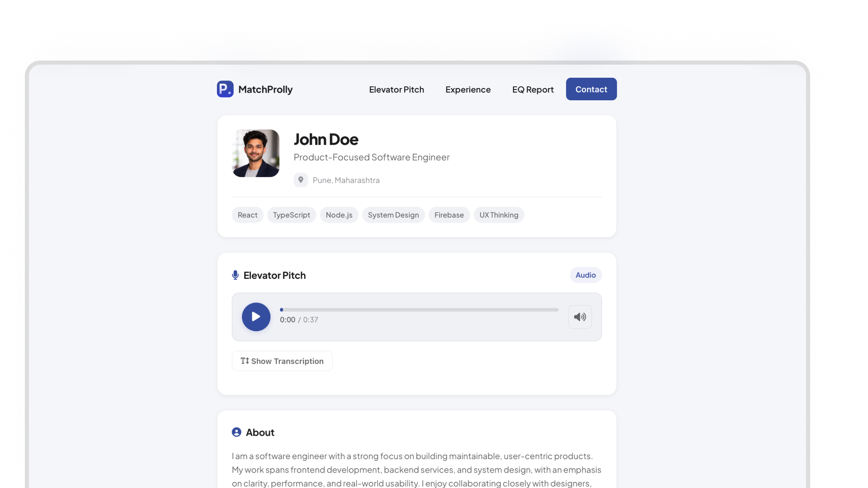Click the text-size icon on Show Transcription
The height and width of the screenshot is (488, 868).
[245, 361]
